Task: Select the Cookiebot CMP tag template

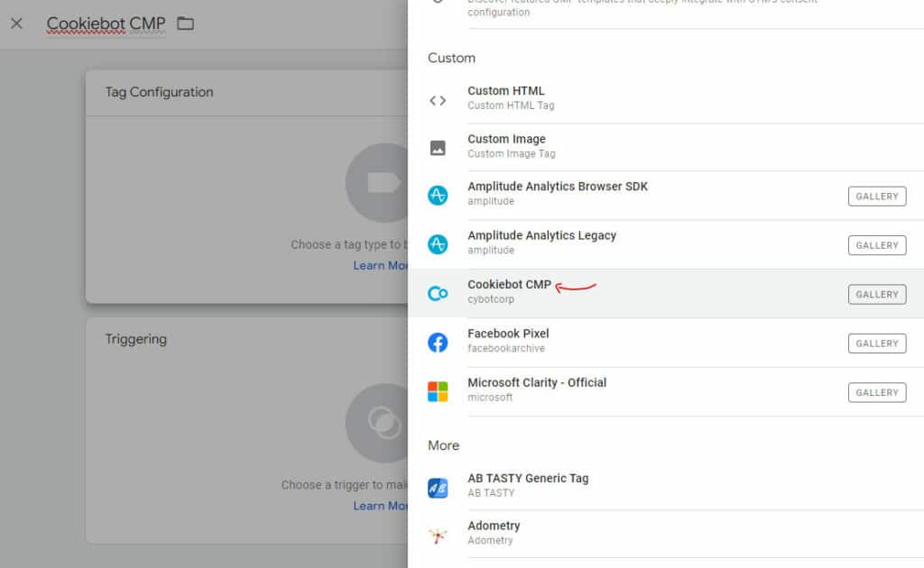Action: point(666,293)
